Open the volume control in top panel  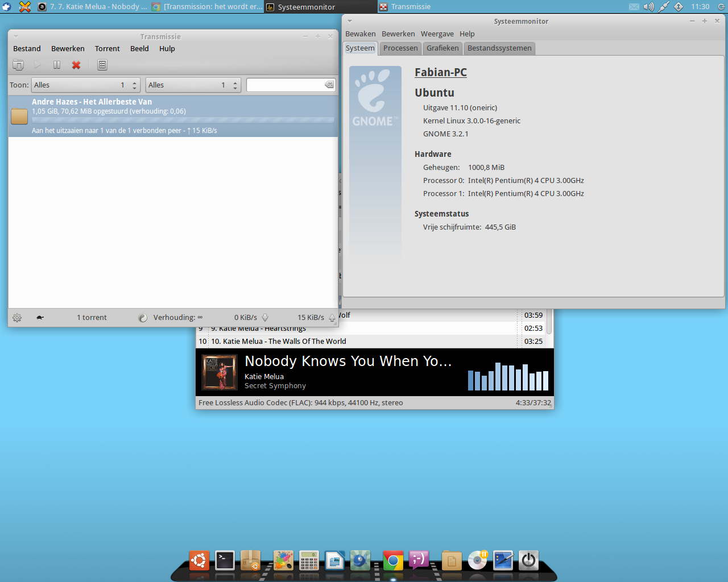[649, 7]
